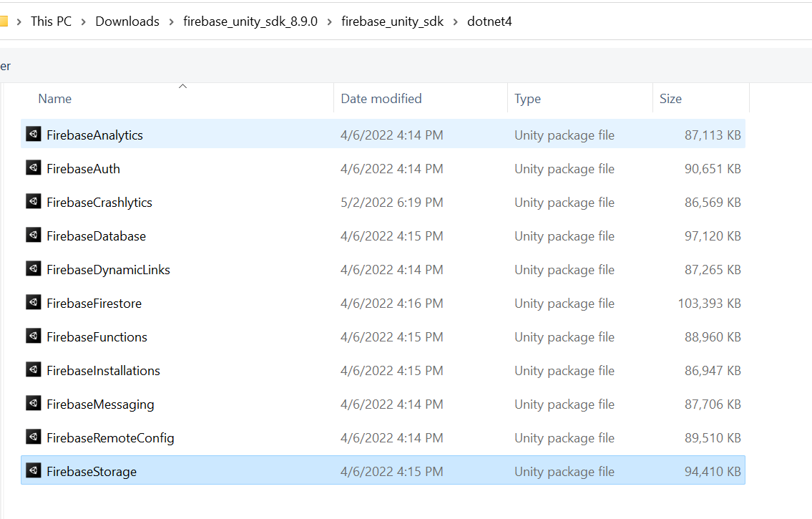Click the dotnet4 breadcrumb segment
Screen dimensions: 812x519
(x=489, y=21)
